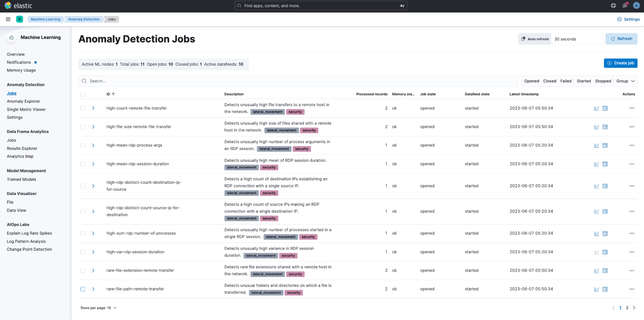Open the Group filter dropdown

[x=625, y=81]
